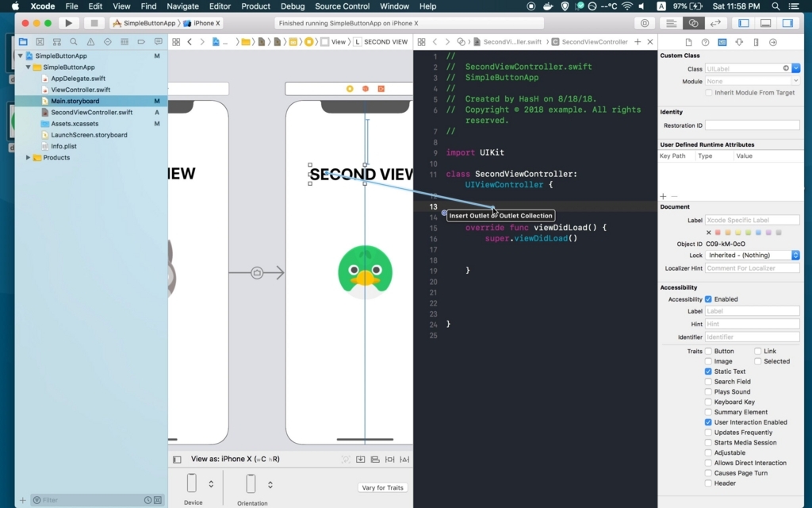Add an assistant editor with plus
812x508 pixels.
click(638, 42)
